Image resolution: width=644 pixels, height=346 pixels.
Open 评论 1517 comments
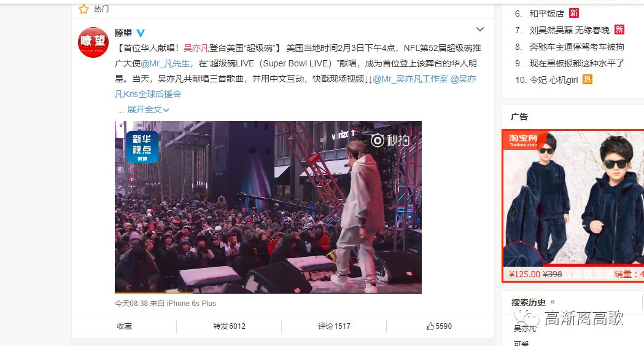click(x=334, y=326)
